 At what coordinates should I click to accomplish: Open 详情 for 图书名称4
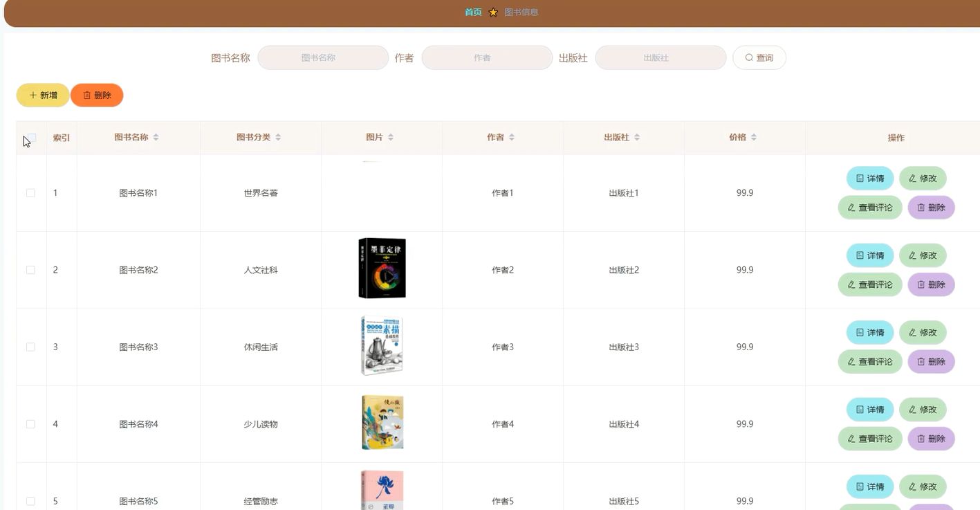click(x=870, y=410)
